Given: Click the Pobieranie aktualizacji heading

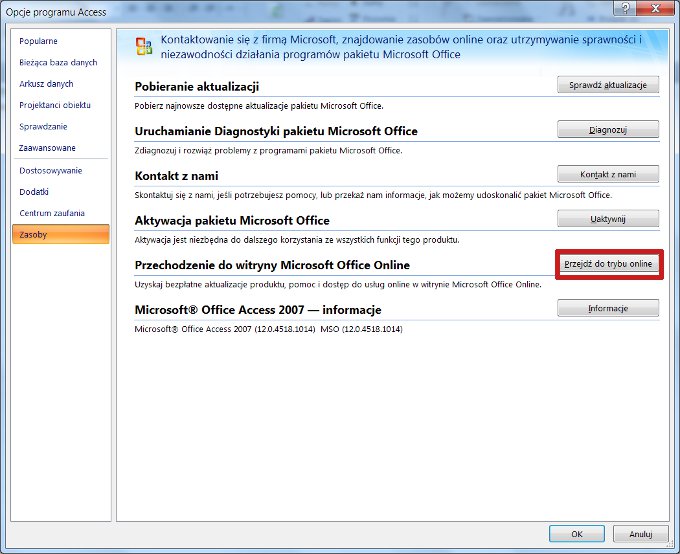Looking at the screenshot, I should point(197,86).
